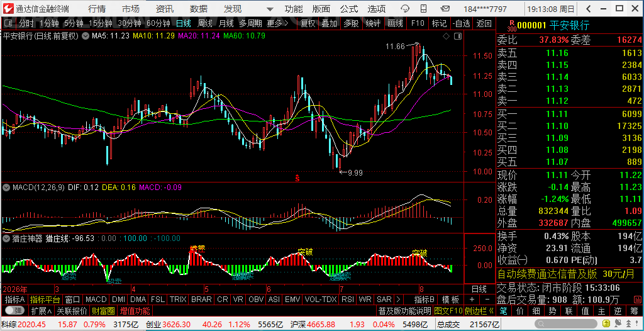Image resolution: width=644 pixels, height=331 pixels.
Task: Open the online support headset icon
Action: (x=406, y=9)
